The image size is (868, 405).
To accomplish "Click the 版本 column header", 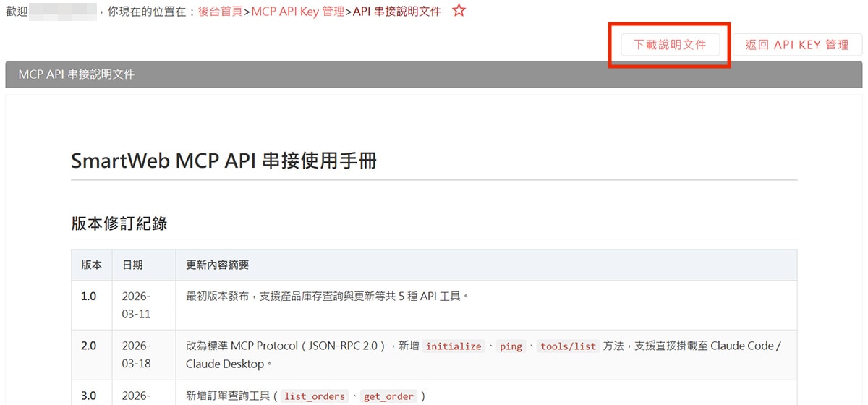I will click(x=92, y=265).
